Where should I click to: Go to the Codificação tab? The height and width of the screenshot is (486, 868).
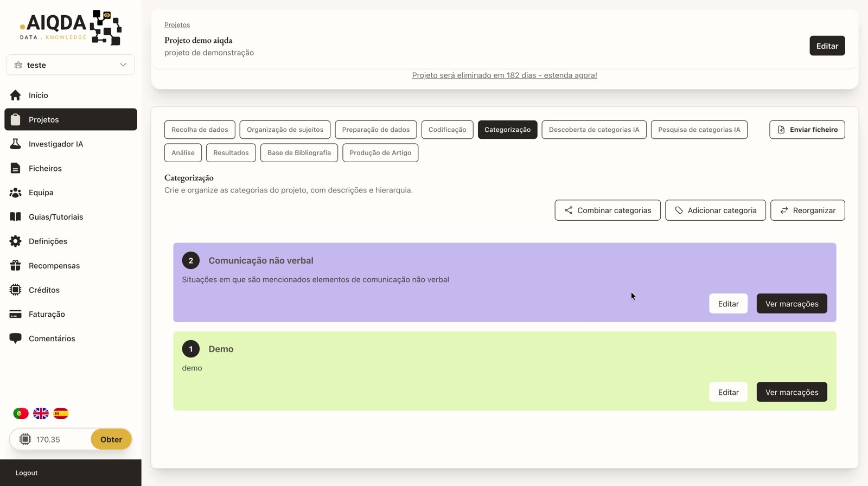point(447,130)
